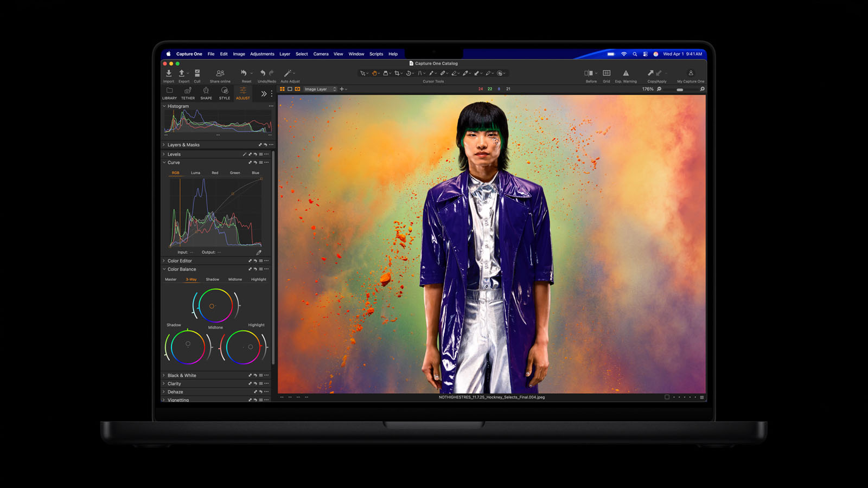Pick the curve eyedropper tool
This screenshot has width=868, height=488.
tap(259, 252)
